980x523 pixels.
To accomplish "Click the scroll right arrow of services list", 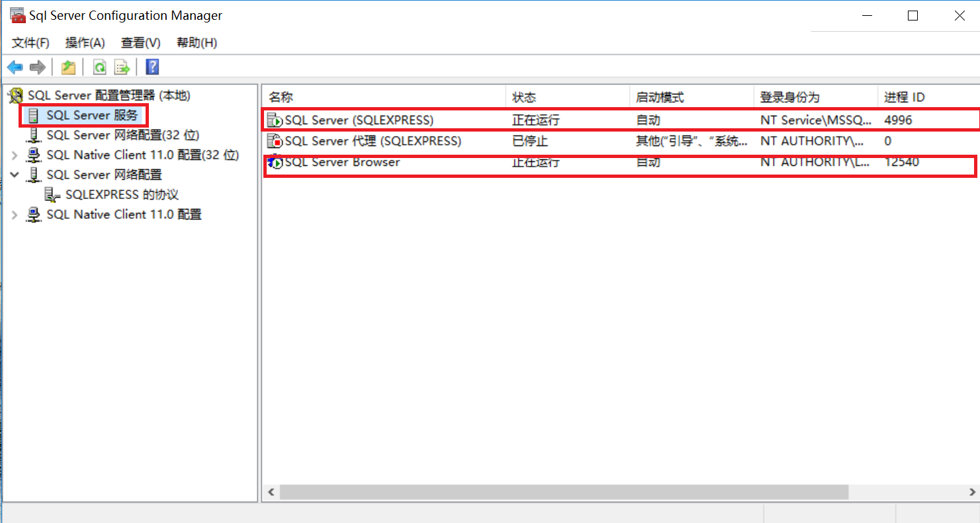I will pyautogui.click(x=972, y=493).
